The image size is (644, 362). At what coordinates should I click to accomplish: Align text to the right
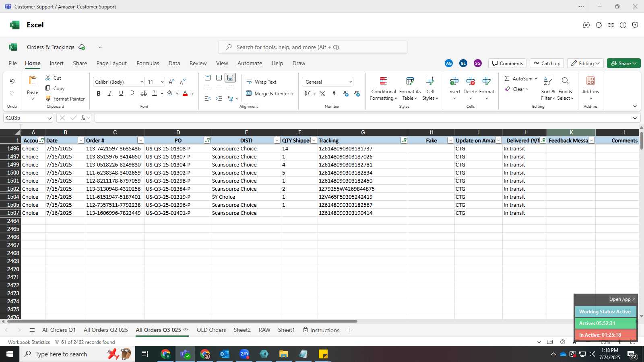pos(230,88)
